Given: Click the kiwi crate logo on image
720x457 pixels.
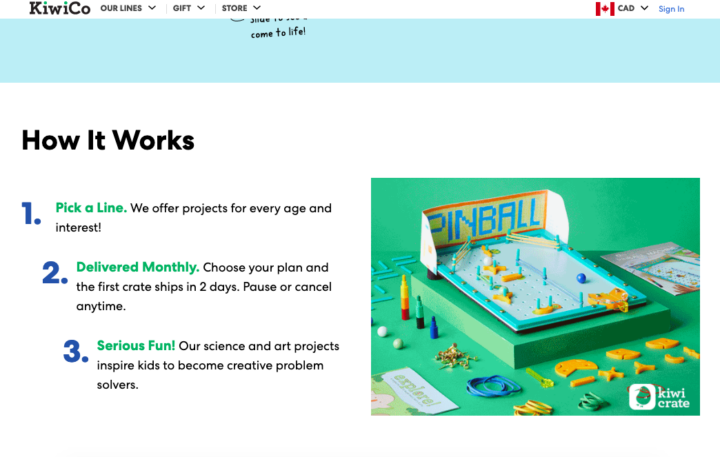Looking at the screenshot, I should [659, 397].
